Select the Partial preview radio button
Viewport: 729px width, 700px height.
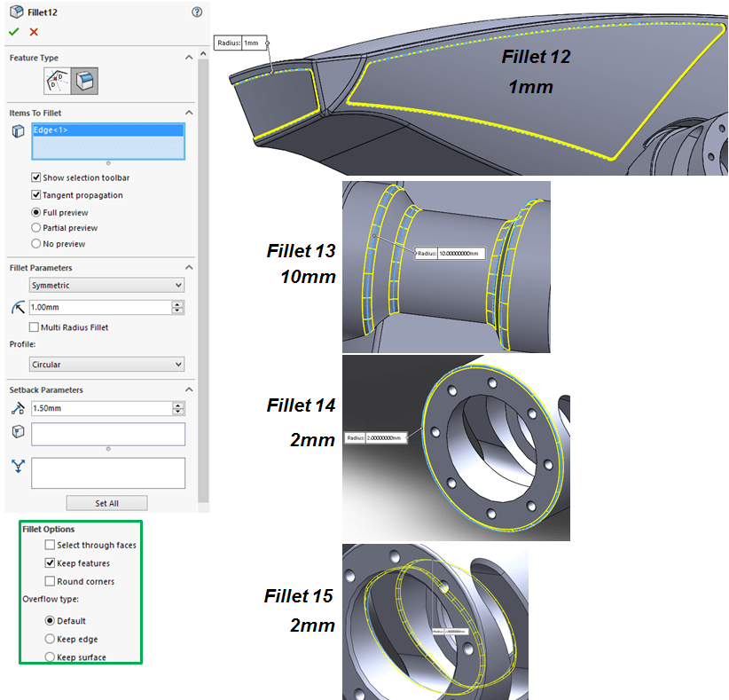pyautogui.click(x=36, y=228)
